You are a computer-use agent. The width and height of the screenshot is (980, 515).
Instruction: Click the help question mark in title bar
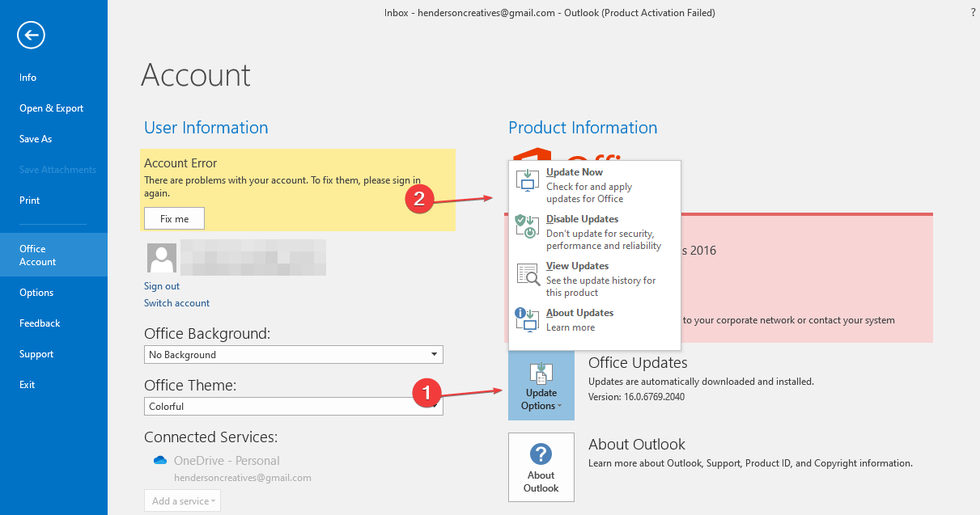(x=973, y=13)
